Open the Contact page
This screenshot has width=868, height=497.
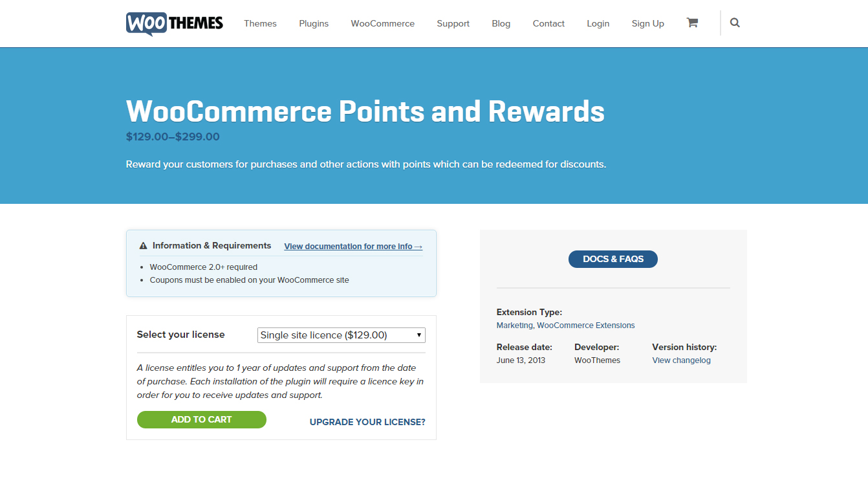pos(548,23)
